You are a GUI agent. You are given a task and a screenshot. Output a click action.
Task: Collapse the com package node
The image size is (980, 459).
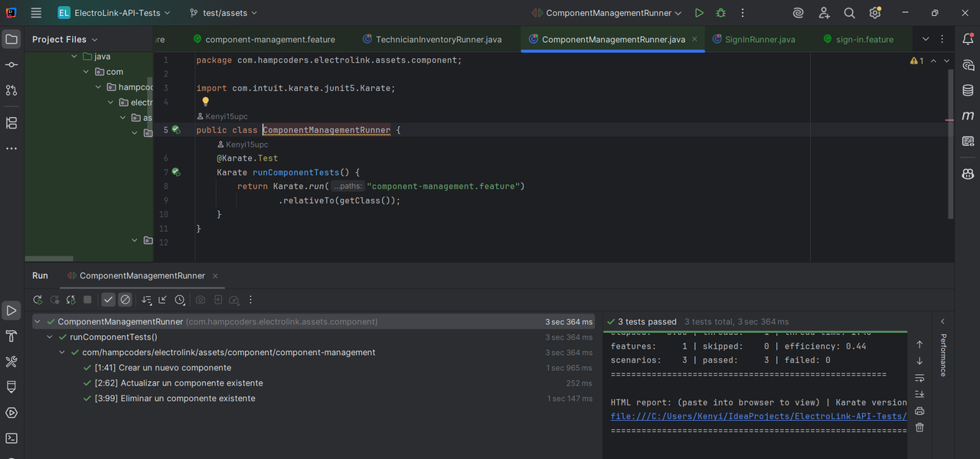[x=87, y=71]
